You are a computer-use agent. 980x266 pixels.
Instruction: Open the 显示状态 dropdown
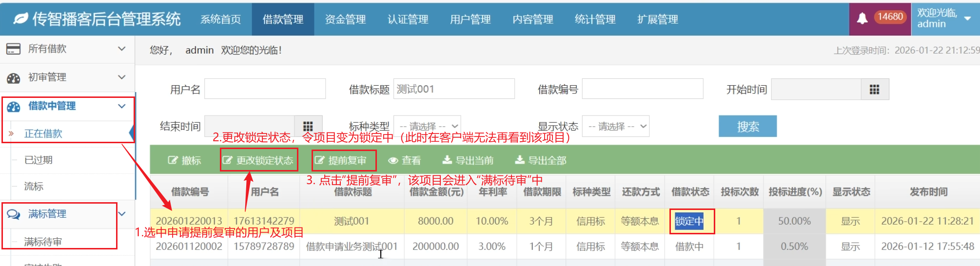click(x=616, y=126)
